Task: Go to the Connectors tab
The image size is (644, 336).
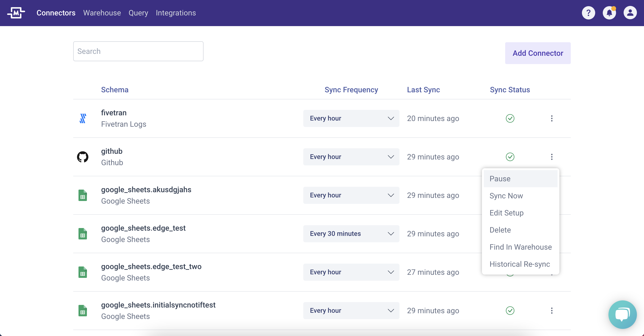Action: click(56, 13)
